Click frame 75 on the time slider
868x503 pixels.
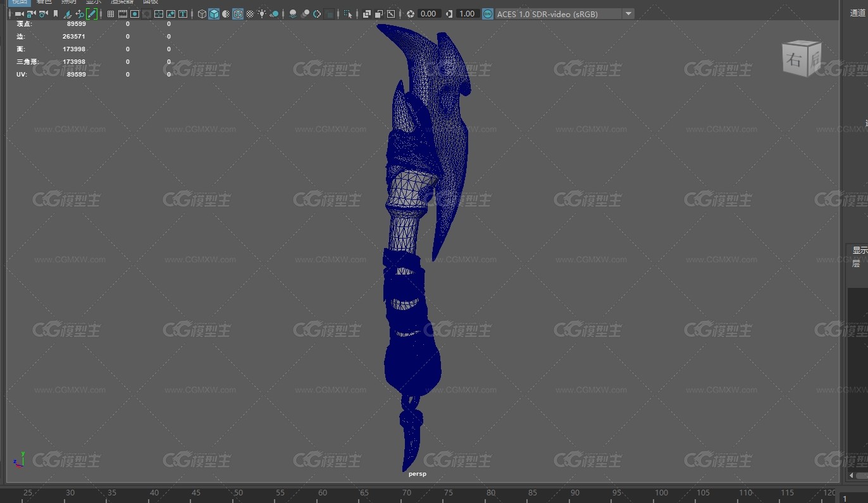click(449, 493)
